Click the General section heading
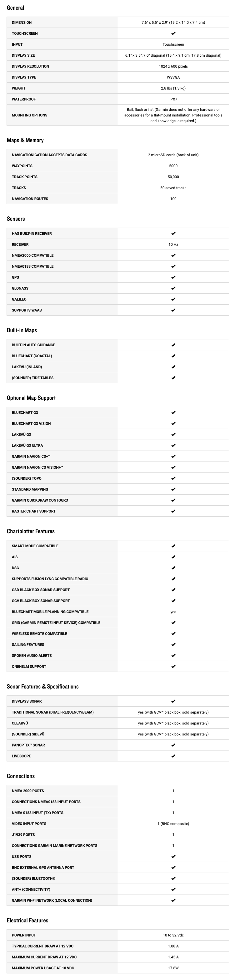 click(15, 8)
